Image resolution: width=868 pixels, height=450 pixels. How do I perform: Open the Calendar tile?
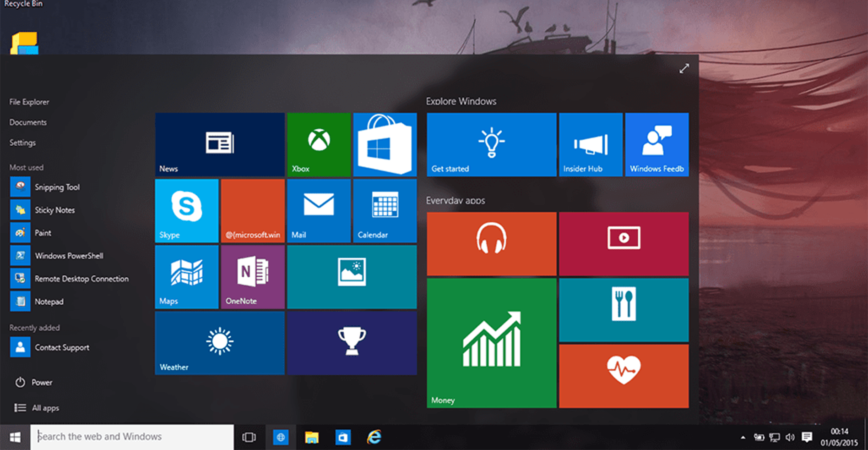pos(385,211)
